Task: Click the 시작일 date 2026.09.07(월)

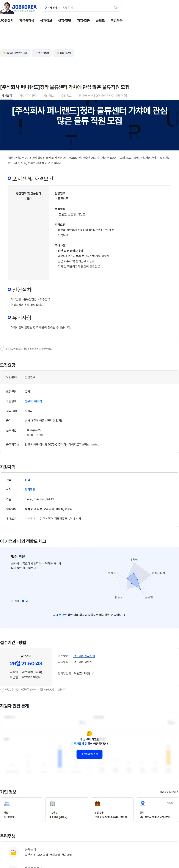Action: (x=32, y=672)
